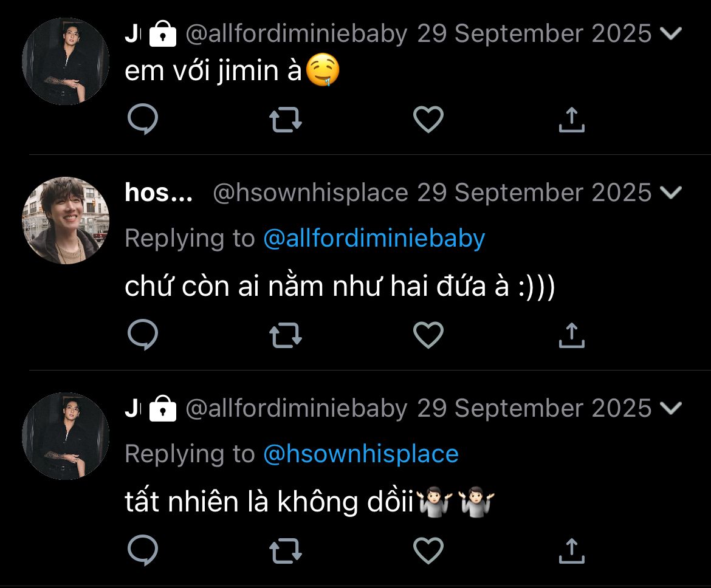This screenshot has height=588, width=711.
Task: Open the @hsownhisplace mention link
Action: tap(360, 454)
